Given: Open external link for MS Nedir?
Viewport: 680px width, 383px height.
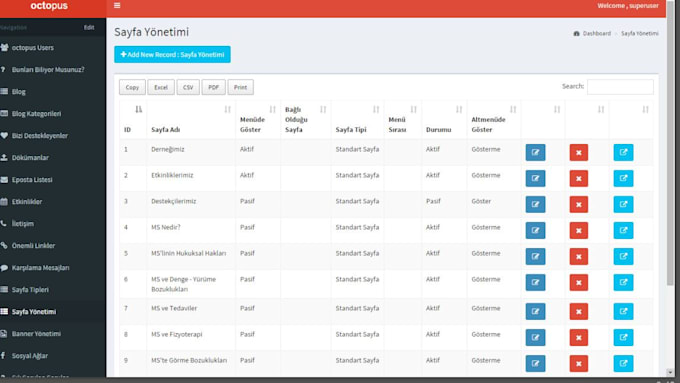Looking at the screenshot, I should pyautogui.click(x=623, y=230).
